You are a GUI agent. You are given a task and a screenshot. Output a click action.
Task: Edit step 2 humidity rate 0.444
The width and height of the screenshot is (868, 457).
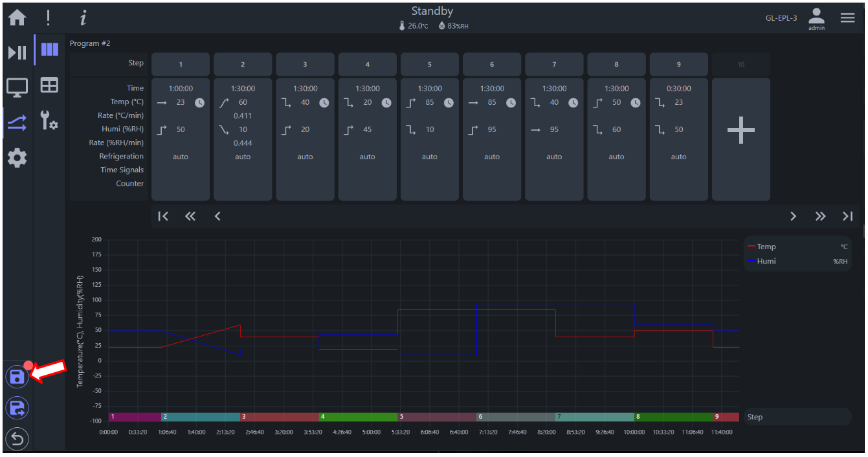point(243,143)
